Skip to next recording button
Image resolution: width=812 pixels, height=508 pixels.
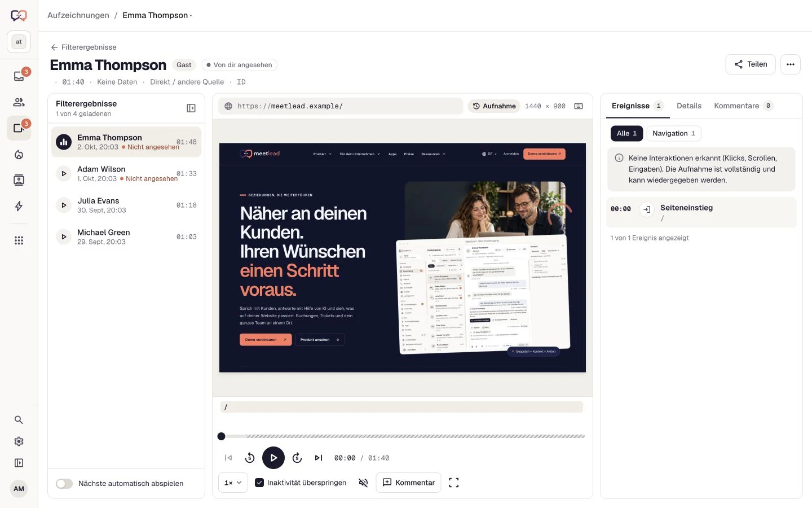[x=319, y=458]
